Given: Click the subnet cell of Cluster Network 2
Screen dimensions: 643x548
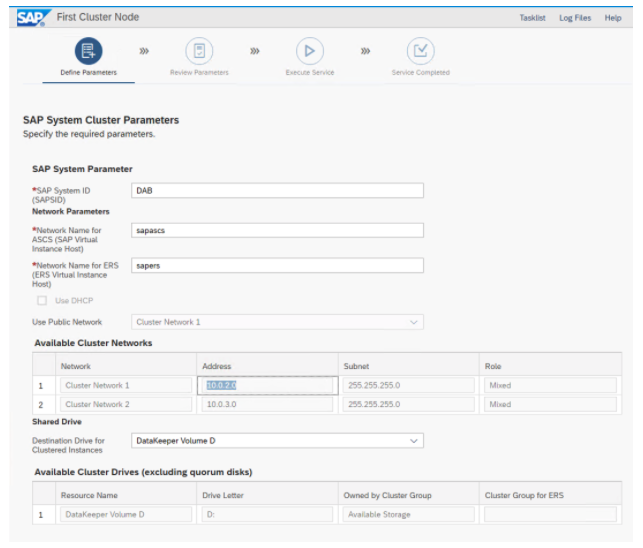Looking at the screenshot, I should pos(409,404).
